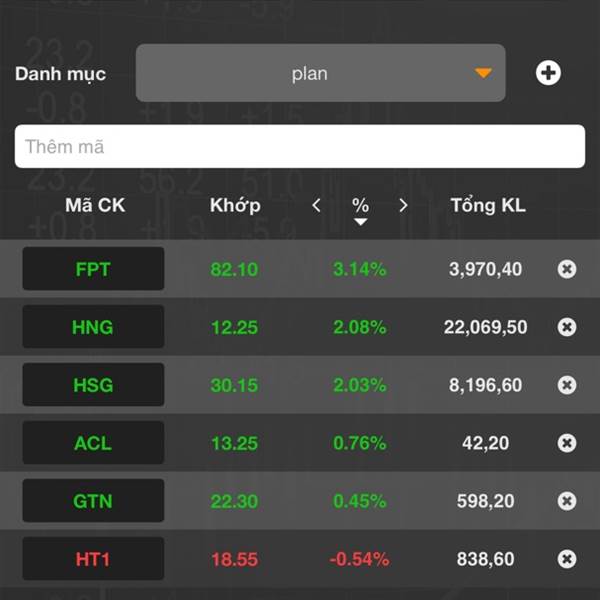The height and width of the screenshot is (600, 600).
Task: Open the plan category dropdown
Action: (x=321, y=73)
